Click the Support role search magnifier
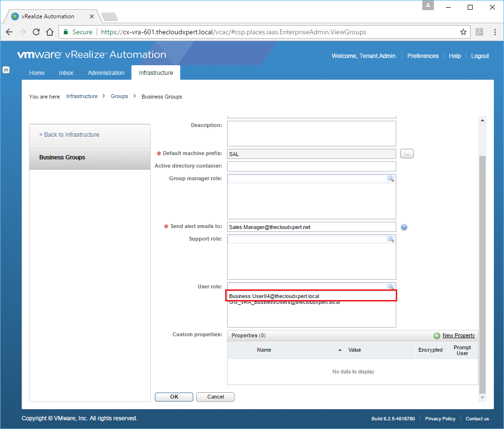The image size is (504, 429). coord(390,239)
